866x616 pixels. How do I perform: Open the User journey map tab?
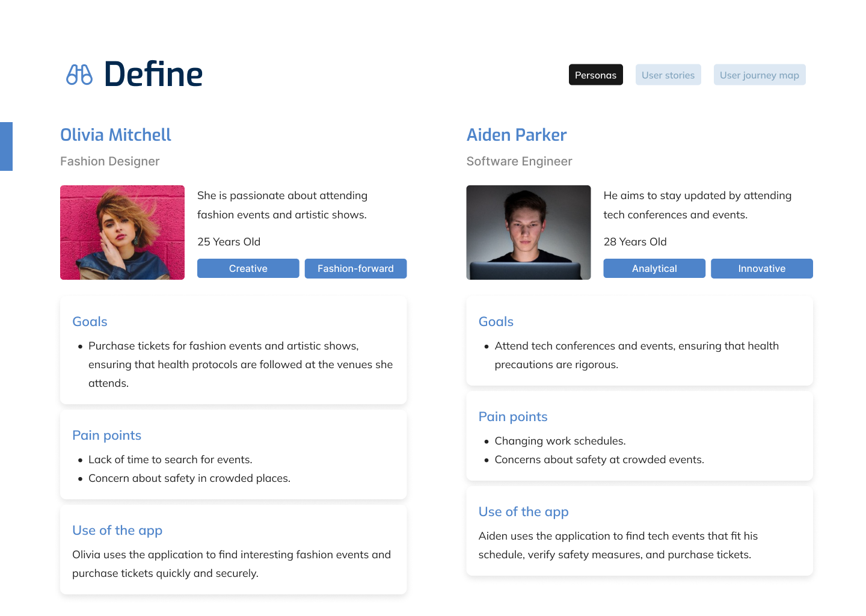point(759,75)
